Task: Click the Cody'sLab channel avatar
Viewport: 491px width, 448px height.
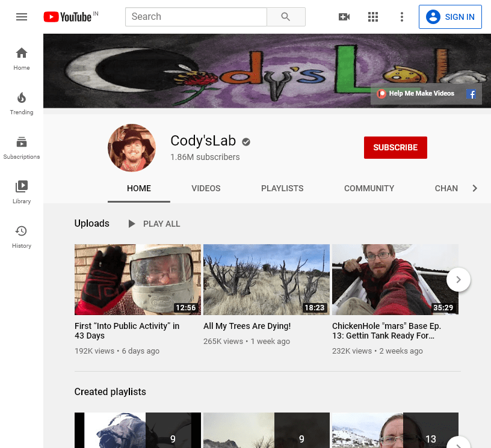Action: pos(132,148)
